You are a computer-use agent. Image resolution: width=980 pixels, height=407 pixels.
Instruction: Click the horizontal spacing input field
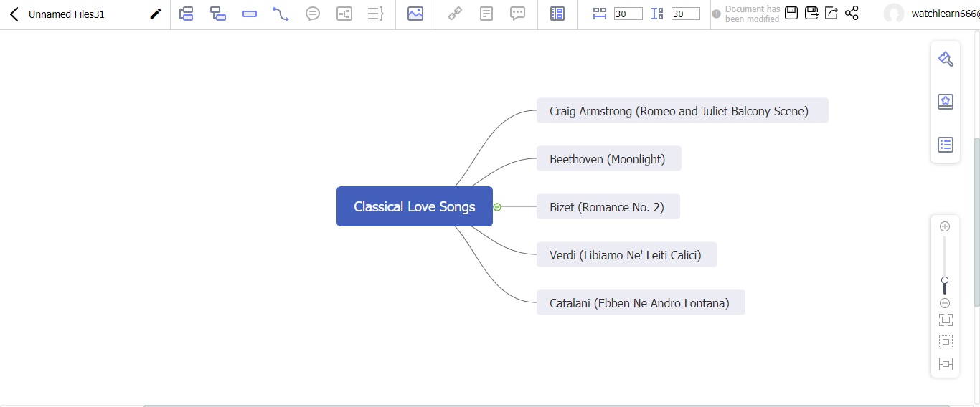[x=628, y=14]
